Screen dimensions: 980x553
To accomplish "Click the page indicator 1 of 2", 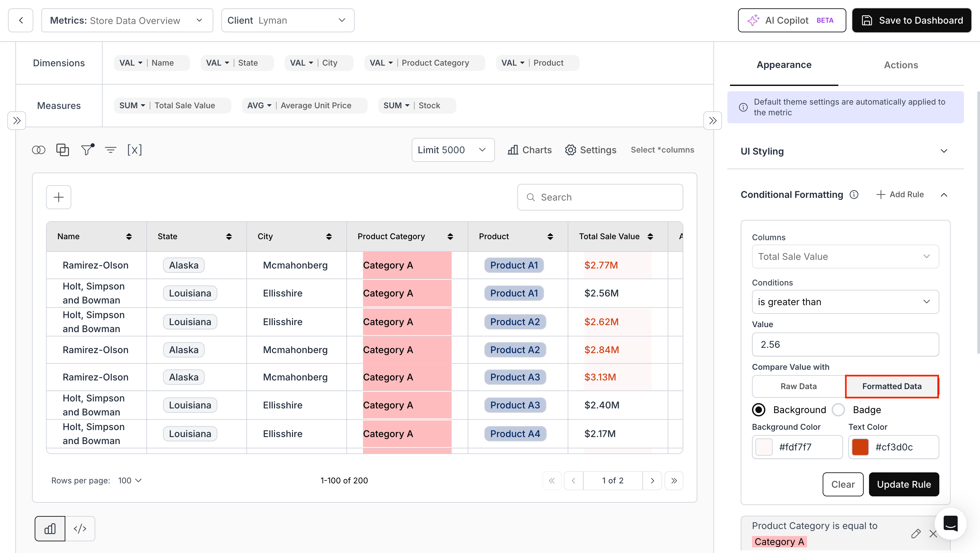I will coord(613,481).
